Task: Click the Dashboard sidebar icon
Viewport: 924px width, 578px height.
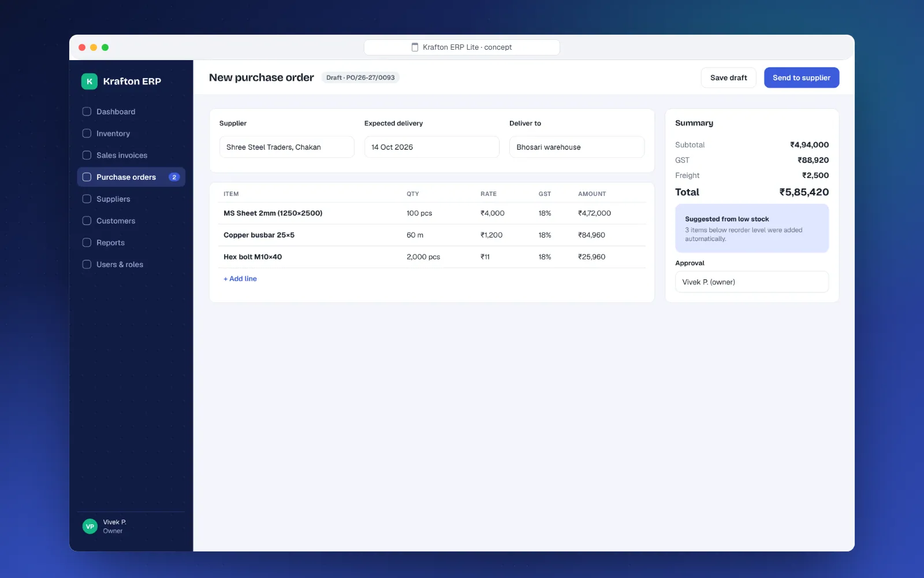Action: point(87,112)
